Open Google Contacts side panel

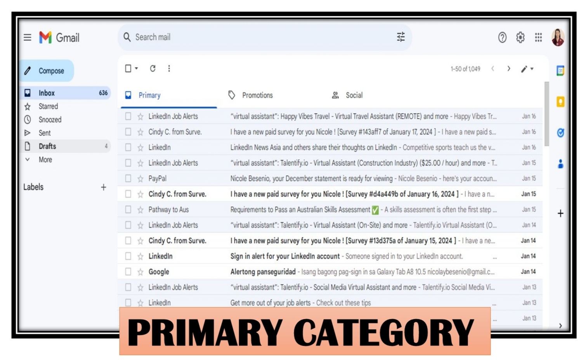pos(560,164)
